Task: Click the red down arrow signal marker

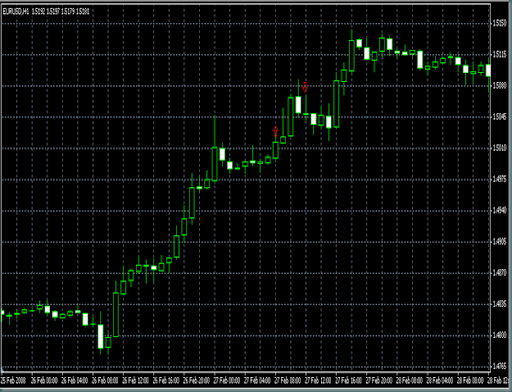Action: pyautogui.click(x=305, y=87)
